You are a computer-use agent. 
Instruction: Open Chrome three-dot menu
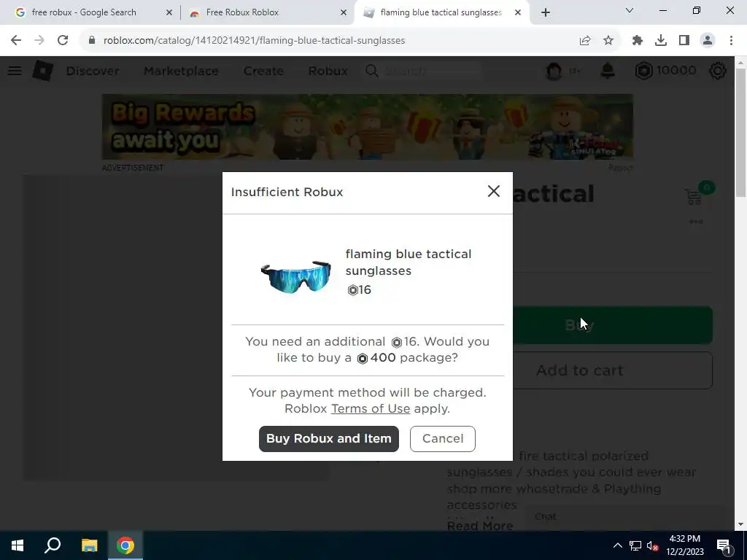coord(731,41)
